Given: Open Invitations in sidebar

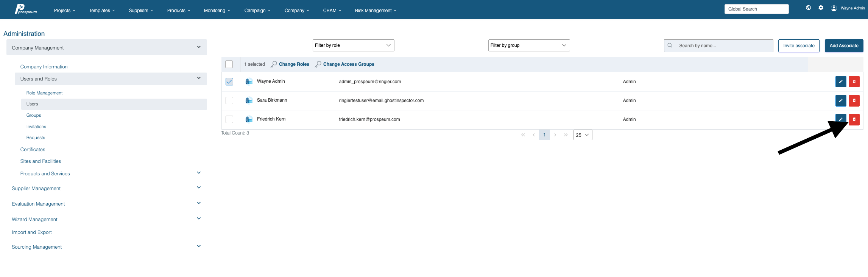Looking at the screenshot, I should coord(36,127).
